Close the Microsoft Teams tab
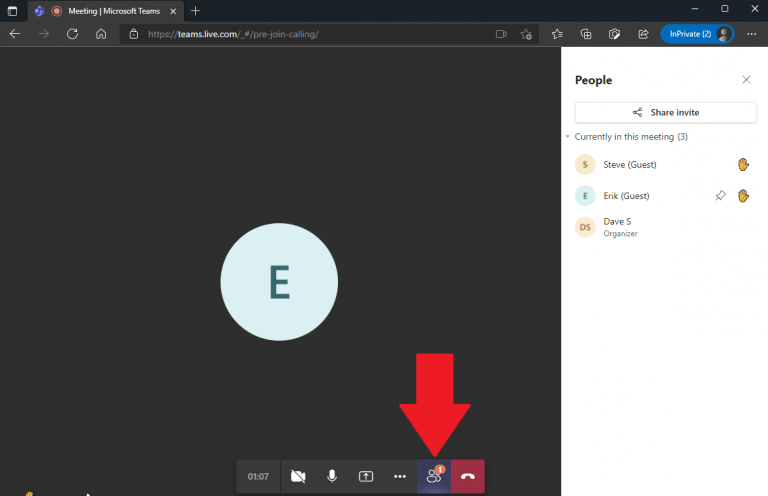The width and height of the screenshot is (768, 496). (x=173, y=11)
